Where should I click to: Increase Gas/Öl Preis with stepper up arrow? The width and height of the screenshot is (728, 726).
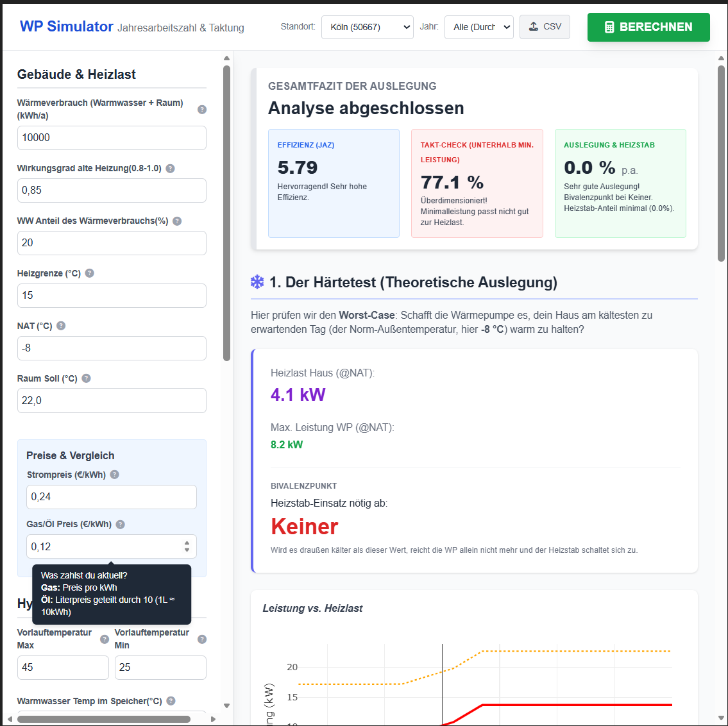coord(187,543)
